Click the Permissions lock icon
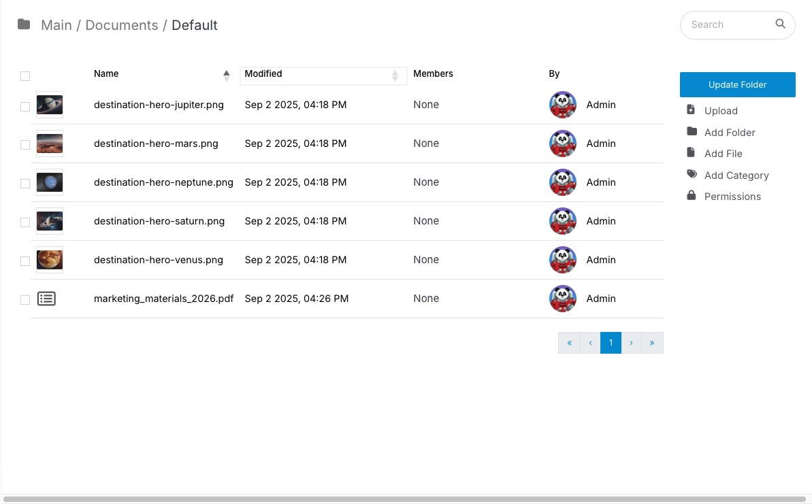The height and width of the screenshot is (504, 812). pos(692,195)
